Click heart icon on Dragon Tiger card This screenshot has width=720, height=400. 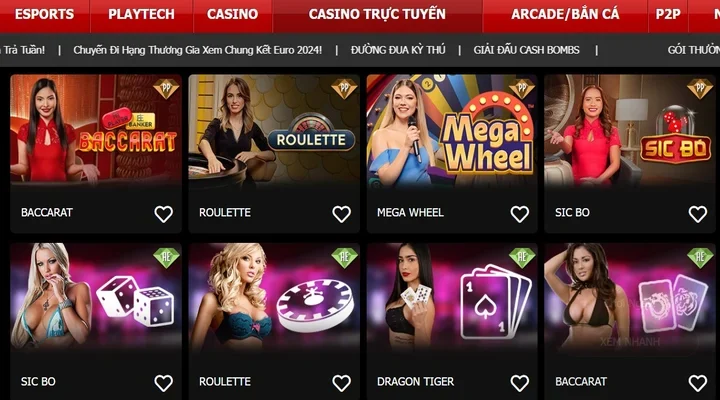point(520,383)
